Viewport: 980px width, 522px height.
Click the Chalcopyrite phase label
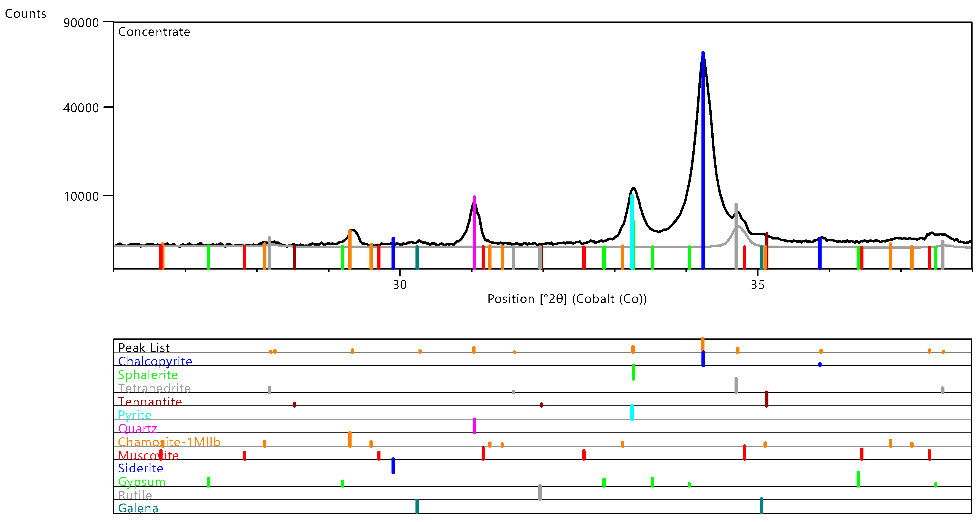(155, 361)
